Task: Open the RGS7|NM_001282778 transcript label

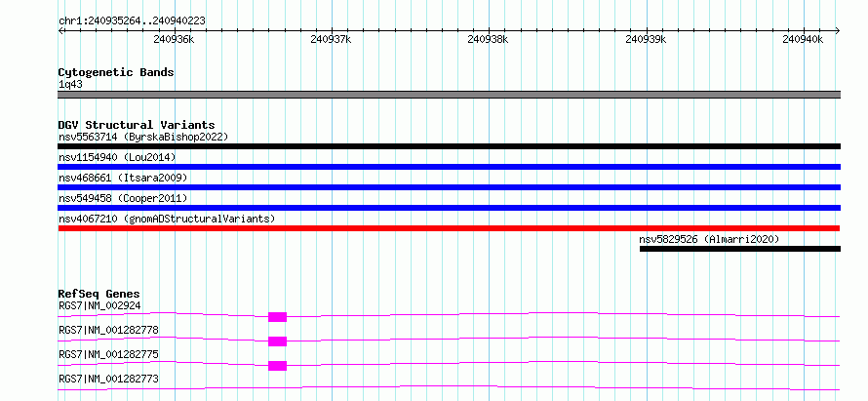Action: [x=108, y=330]
